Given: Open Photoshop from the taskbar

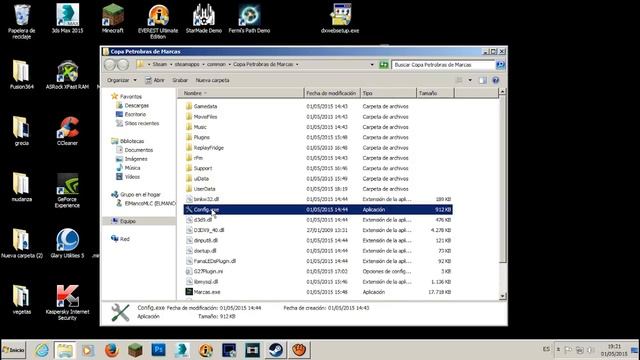Looking at the screenshot, I should pyautogui.click(x=158, y=350).
